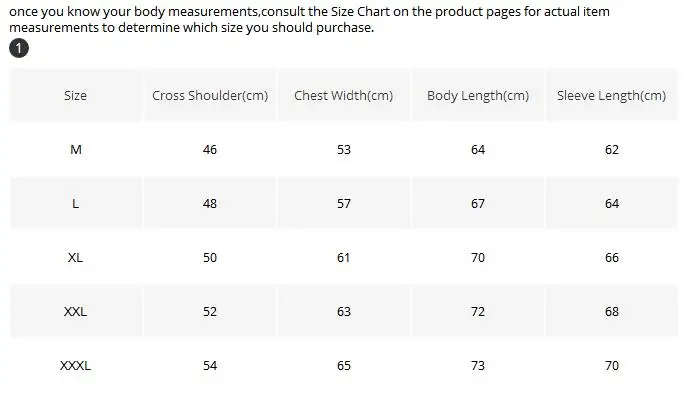
Task: Select the XXXL size row label
Action: coord(76,365)
